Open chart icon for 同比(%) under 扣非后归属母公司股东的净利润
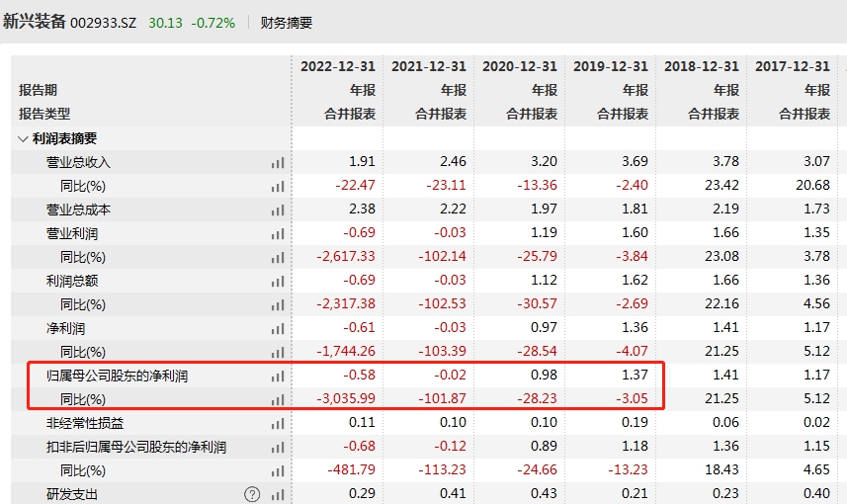 click(278, 471)
